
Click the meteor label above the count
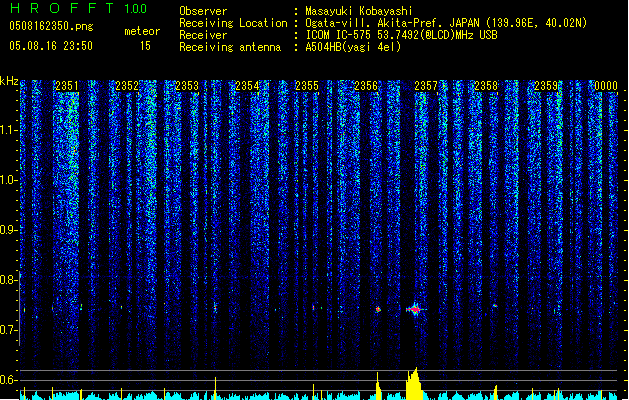[x=142, y=31]
